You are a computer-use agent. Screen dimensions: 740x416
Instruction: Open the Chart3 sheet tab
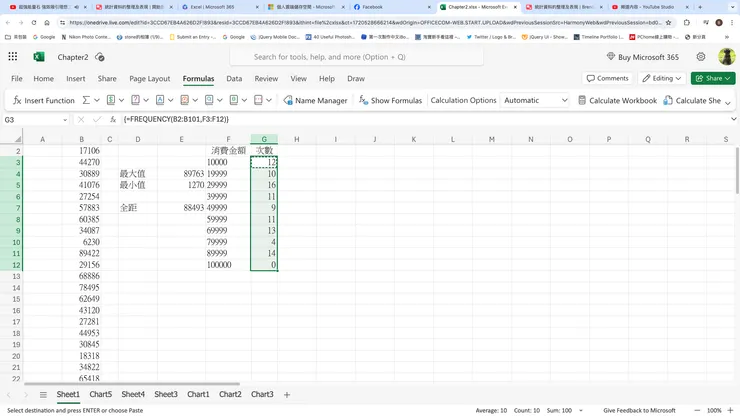[262, 394]
